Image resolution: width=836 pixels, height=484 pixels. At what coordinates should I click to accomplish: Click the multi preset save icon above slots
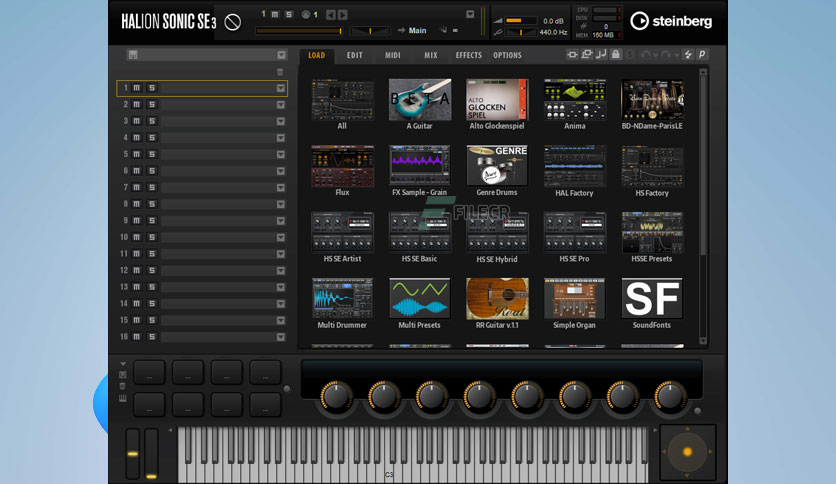point(133,55)
